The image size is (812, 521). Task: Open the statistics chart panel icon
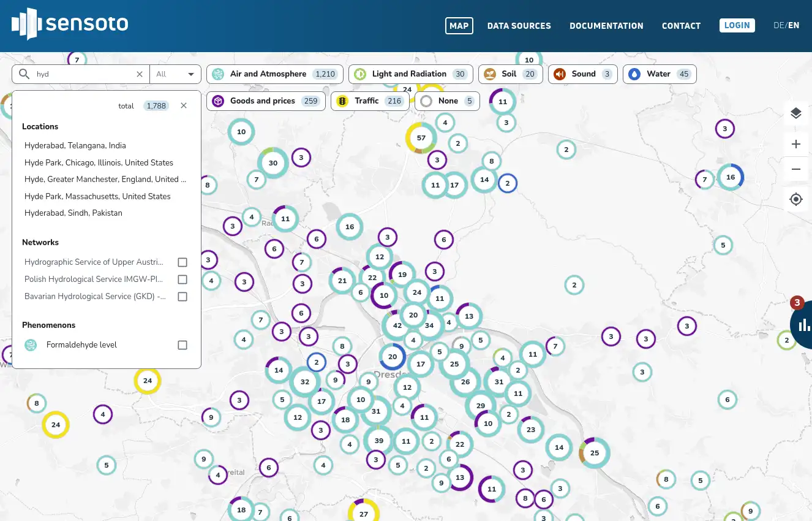(x=803, y=325)
